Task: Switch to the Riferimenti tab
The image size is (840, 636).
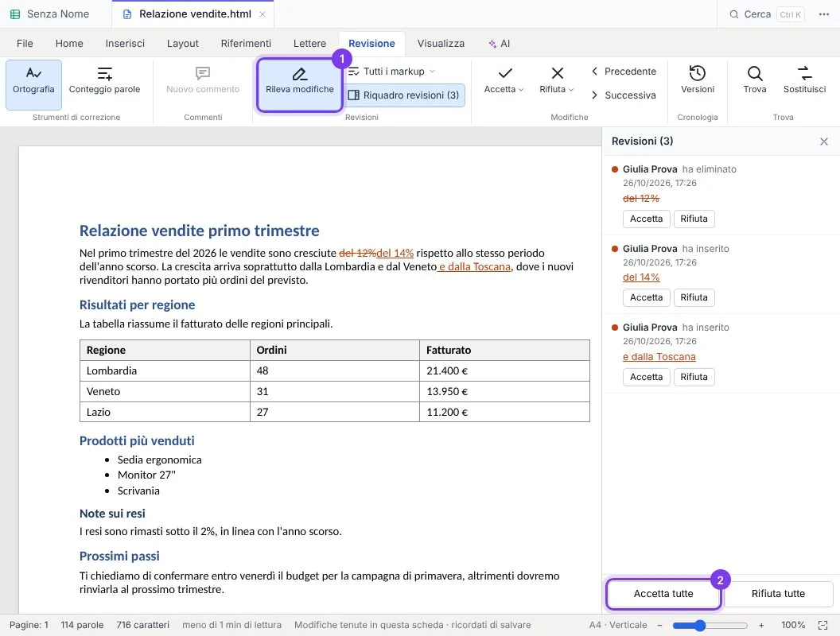Action: click(246, 44)
